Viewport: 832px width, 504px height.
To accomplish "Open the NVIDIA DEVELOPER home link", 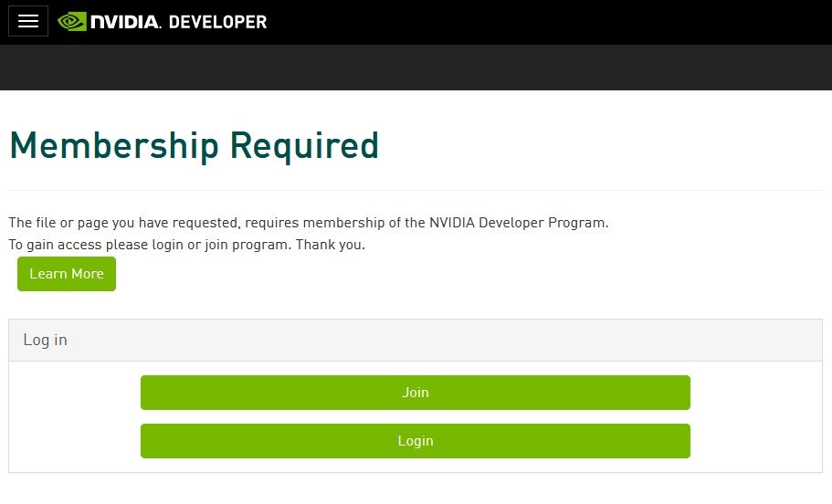I will [x=163, y=22].
